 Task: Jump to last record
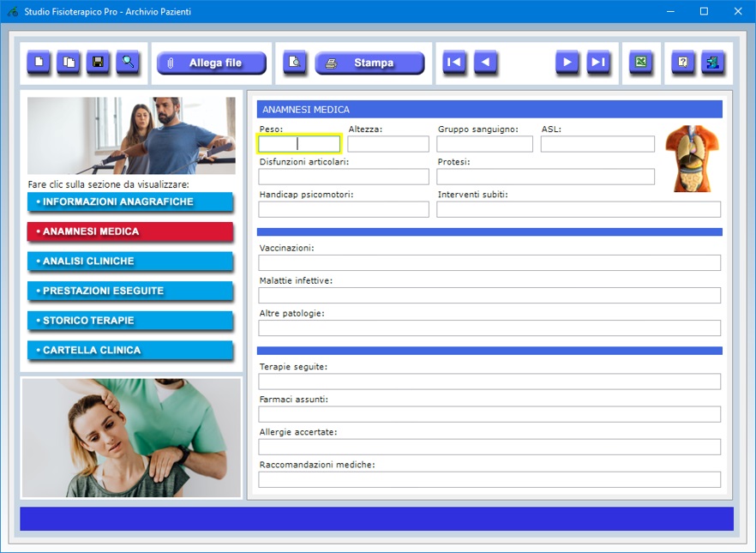598,63
